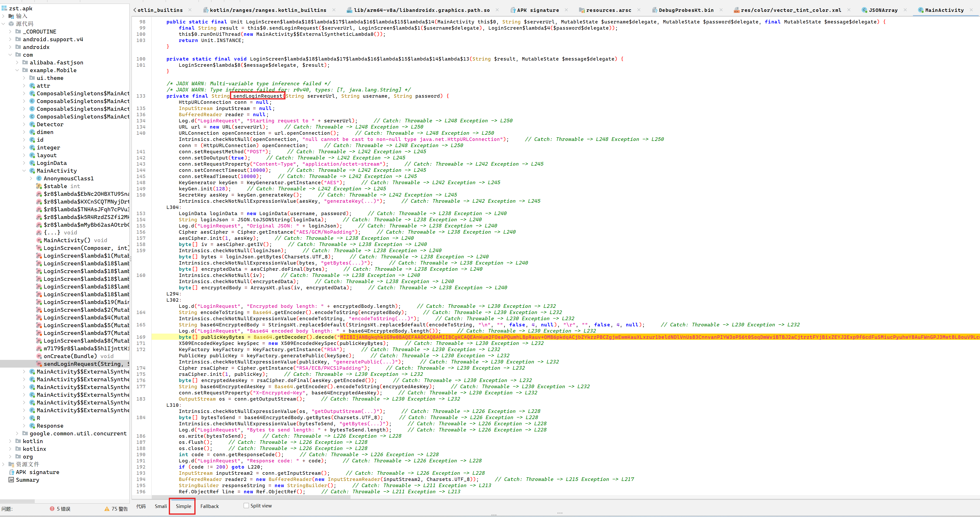Close the JSONArray tab
Screen dimensions: 980x517
(905, 10)
